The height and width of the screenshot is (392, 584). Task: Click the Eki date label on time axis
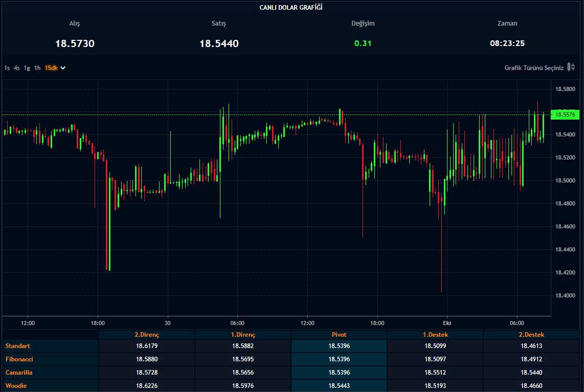(447, 323)
